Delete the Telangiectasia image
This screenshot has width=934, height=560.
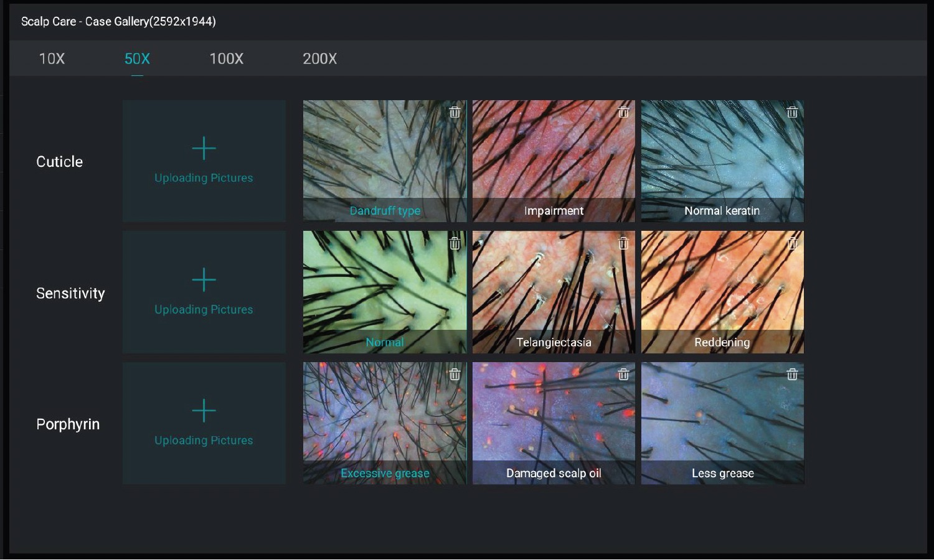pos(623,244)
